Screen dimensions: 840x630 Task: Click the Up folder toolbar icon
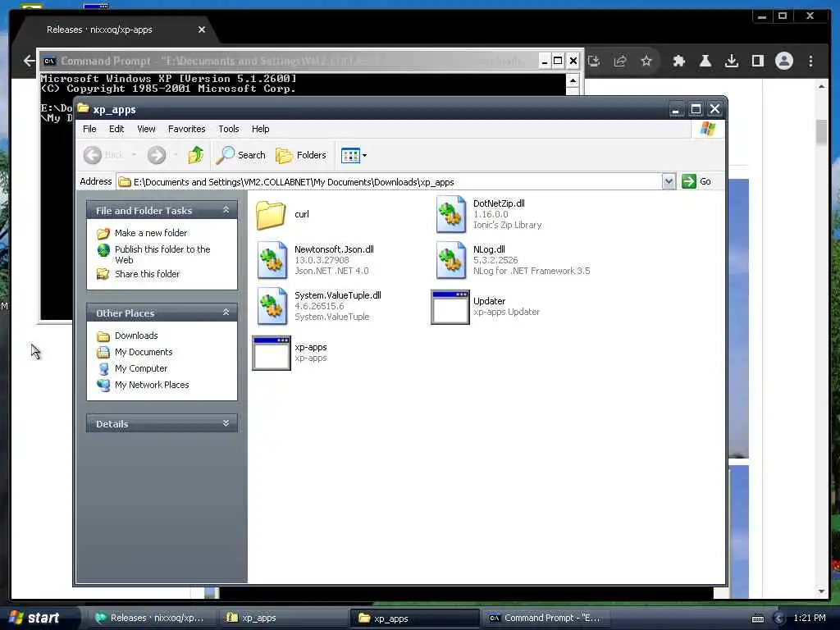[x=195, y=155]
